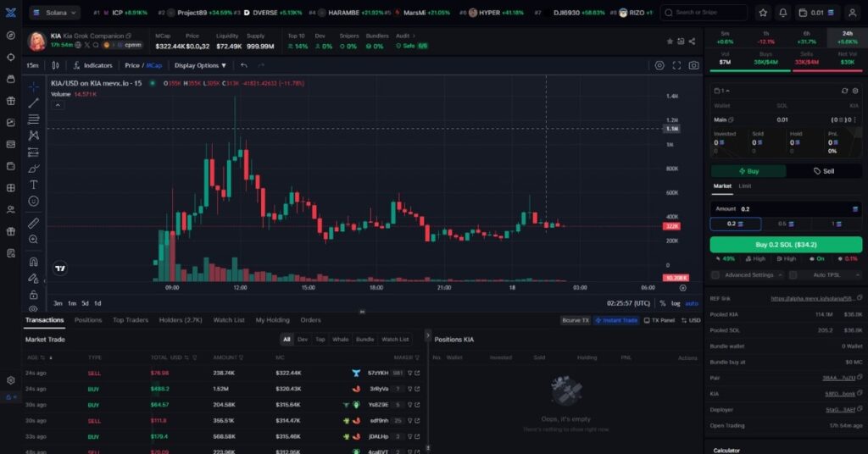Select the 24h stats period
Image resolution: width=868 pixels, height=454 pixels.
(847, 37)
